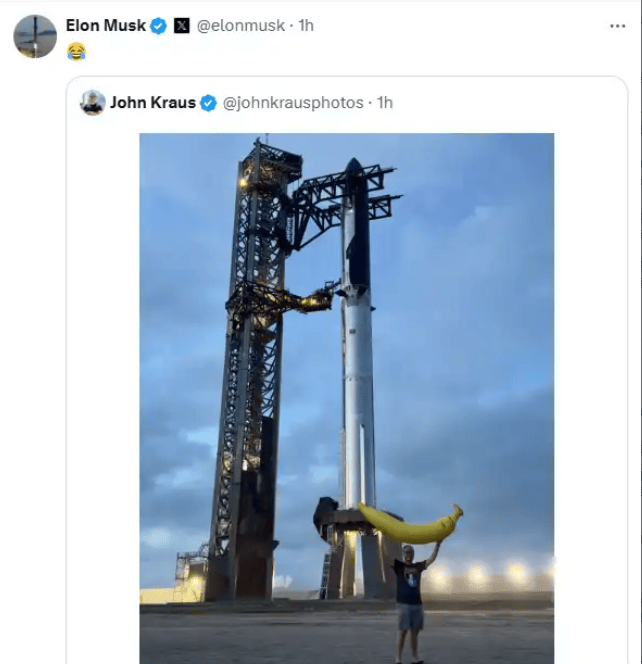Open the quoted tweet card header area
The height and width of the screenshot is (664, 642).
(346, 103)
